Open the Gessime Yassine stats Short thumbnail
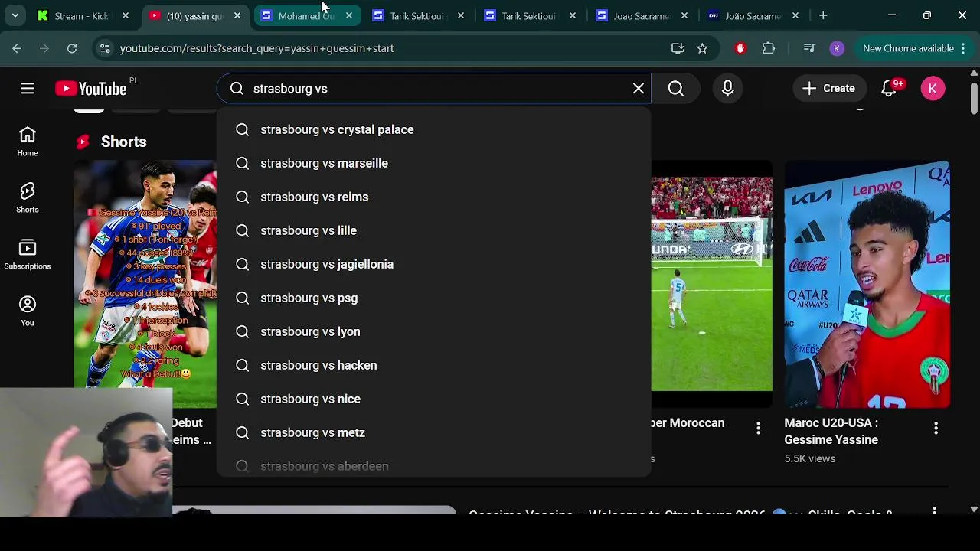Viewport: 980px width, 551px height. point(145,283)
